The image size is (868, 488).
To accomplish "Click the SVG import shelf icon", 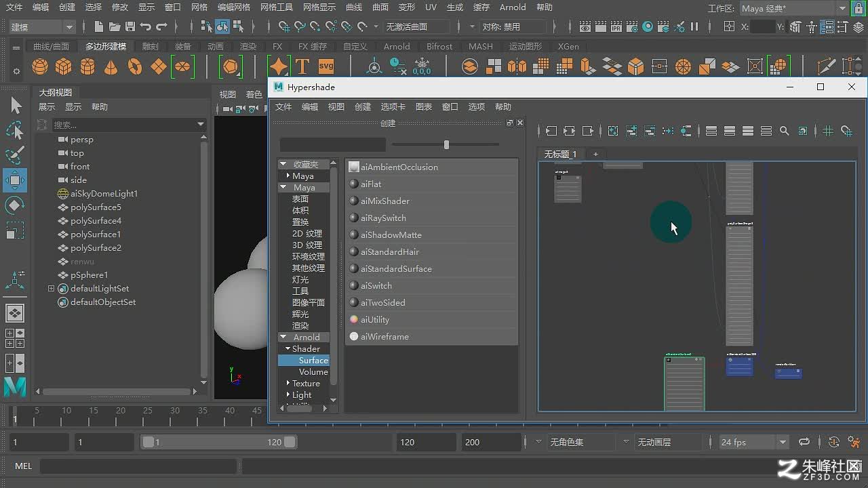I will click(x=326, y=66).
